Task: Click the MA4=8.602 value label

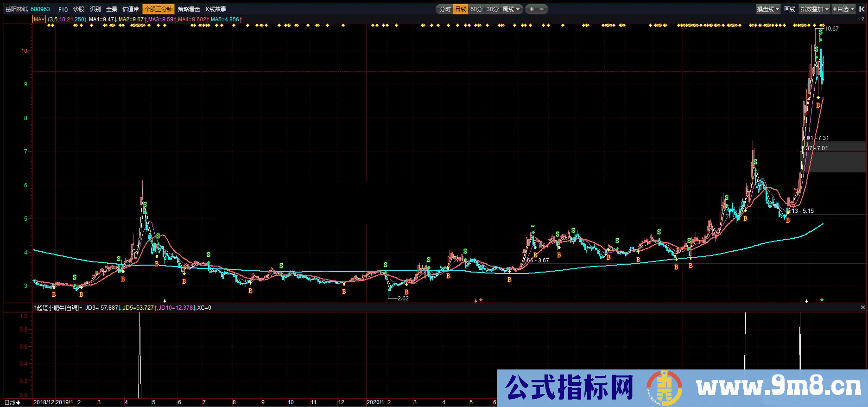Action: pos(192,19)
